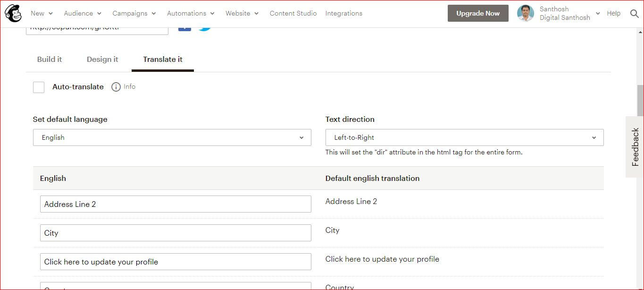The width and height of the screenshot is (644, 290).
Task: Open the Automations menu
Action: pyautogui.click(x=191, y=13)
